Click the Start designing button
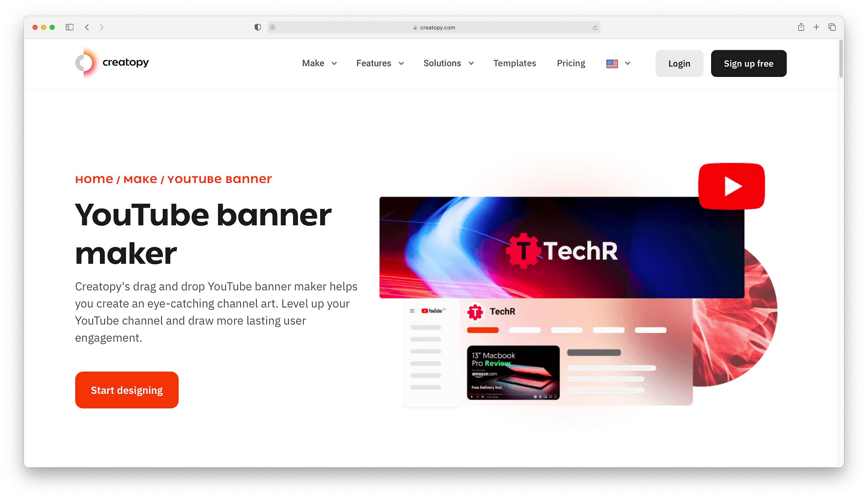This screenshot has height=499, width=868. click(x=127, y=390)
